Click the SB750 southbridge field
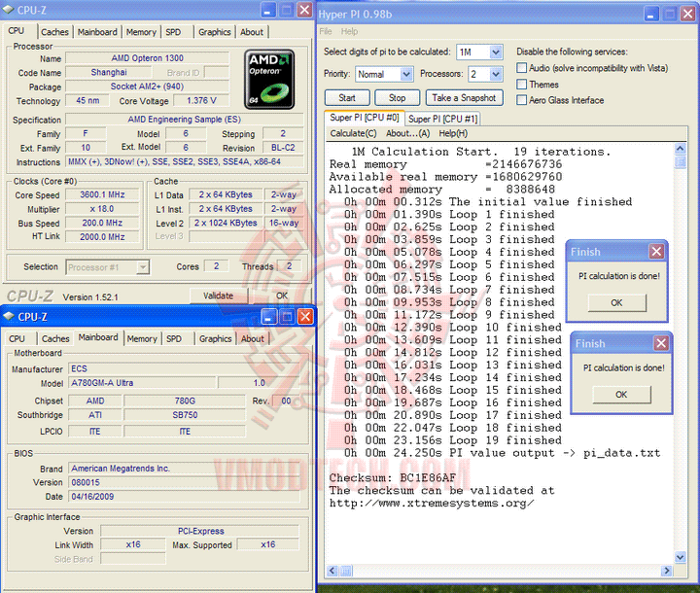700x593 pixels. click(x=185, y=415)
